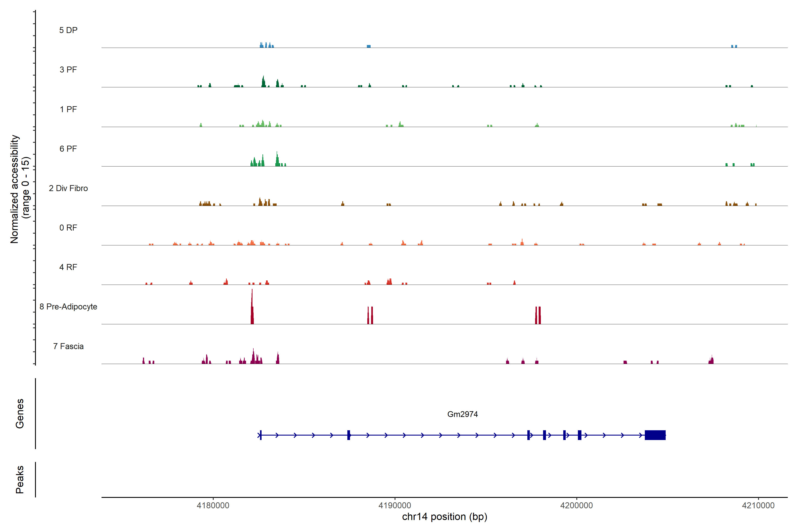Viewport: 798px width, 532px height.
Task: Click the chr14 position (bp) axis title
Action: (444, 517)
